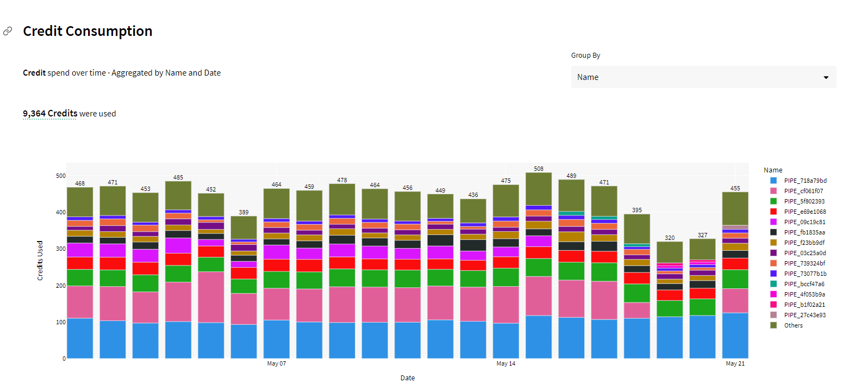Click the Group By dropdown arrow
The height and width of the screenshot is (389, 868).
(x=826, y=78)
